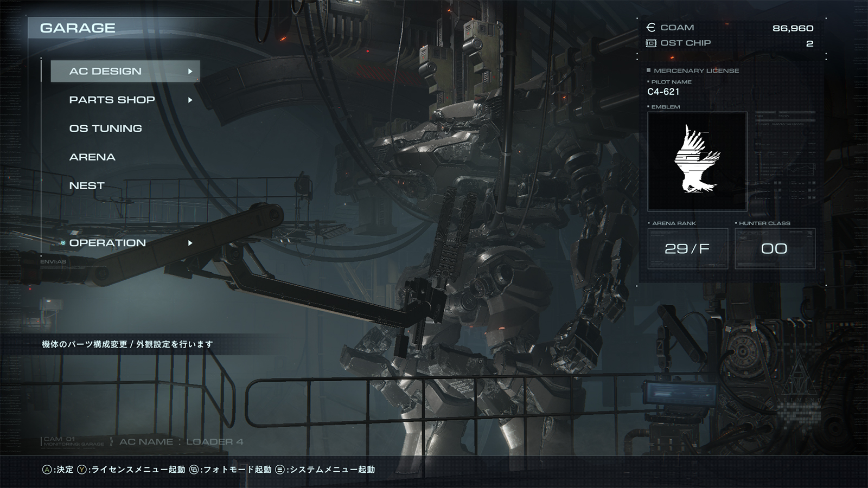Click the MERCENARY LICENSE heading

[x=696, y=70]
